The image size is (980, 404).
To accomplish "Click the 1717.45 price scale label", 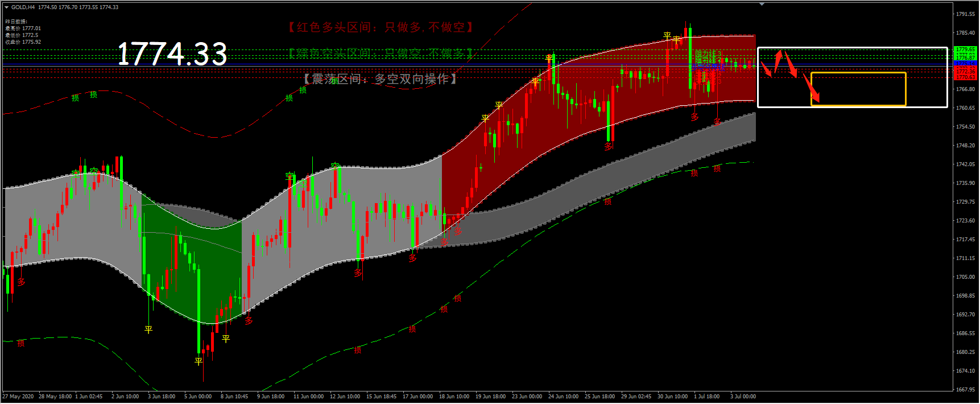I will coord(966,240).
